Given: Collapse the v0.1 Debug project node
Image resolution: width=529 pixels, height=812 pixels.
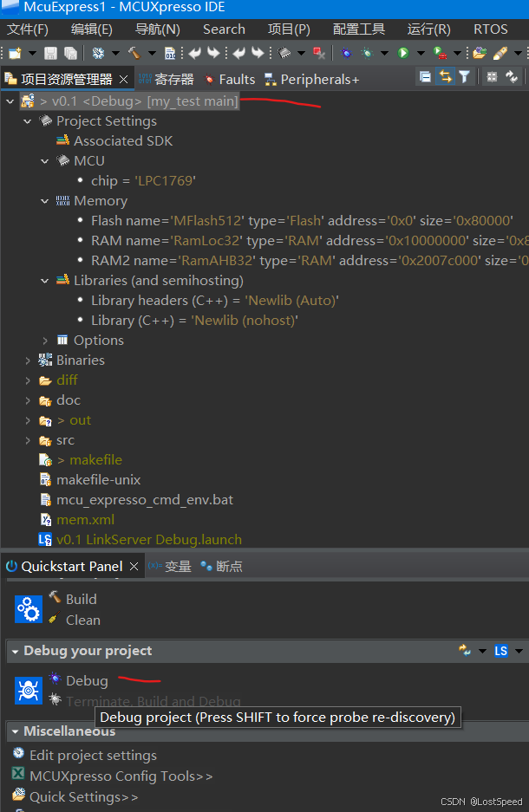Looking at the screenshot, I should (10, 101).
